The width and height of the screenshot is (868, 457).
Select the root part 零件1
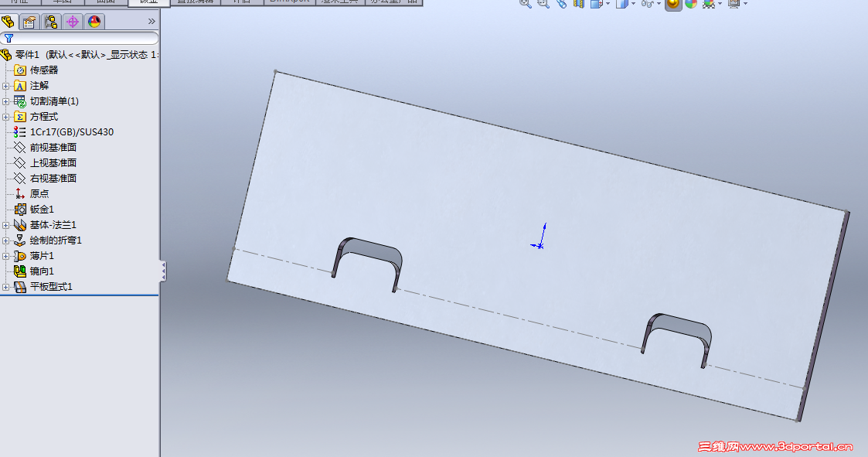[80, 54]
